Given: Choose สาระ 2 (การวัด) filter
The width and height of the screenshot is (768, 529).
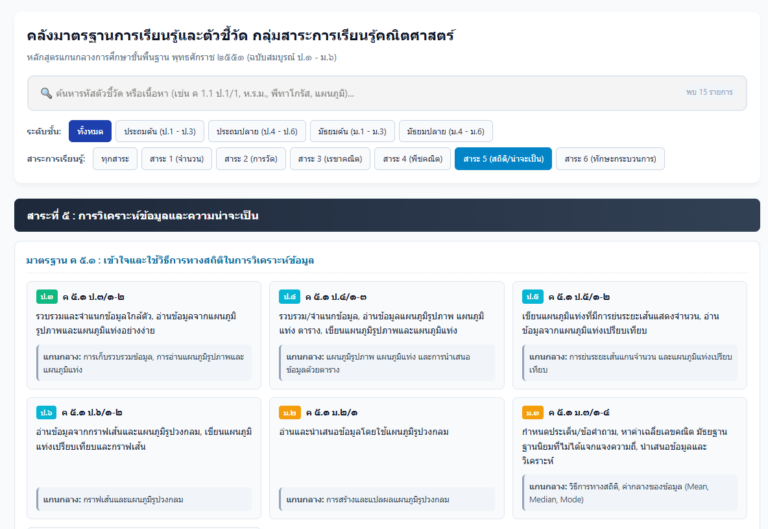Looking at the screenshot, I should 251,159.
